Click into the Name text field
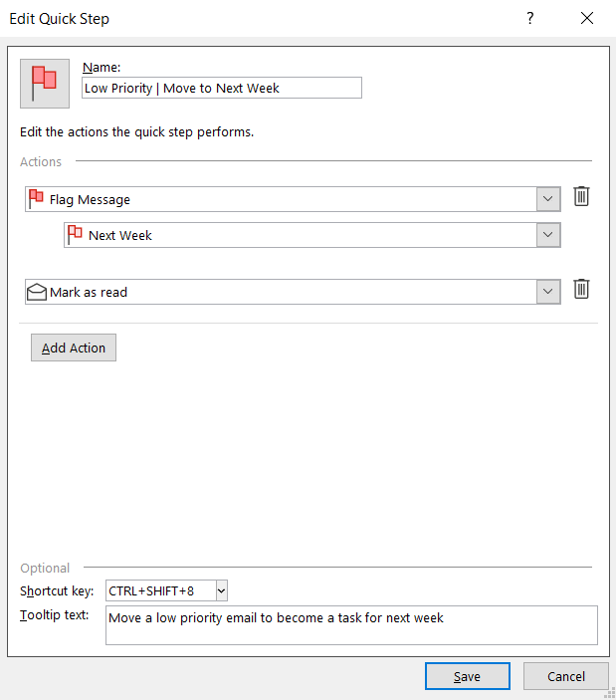The width and height of the screenshot is (616, 700). tap(221, 88)
